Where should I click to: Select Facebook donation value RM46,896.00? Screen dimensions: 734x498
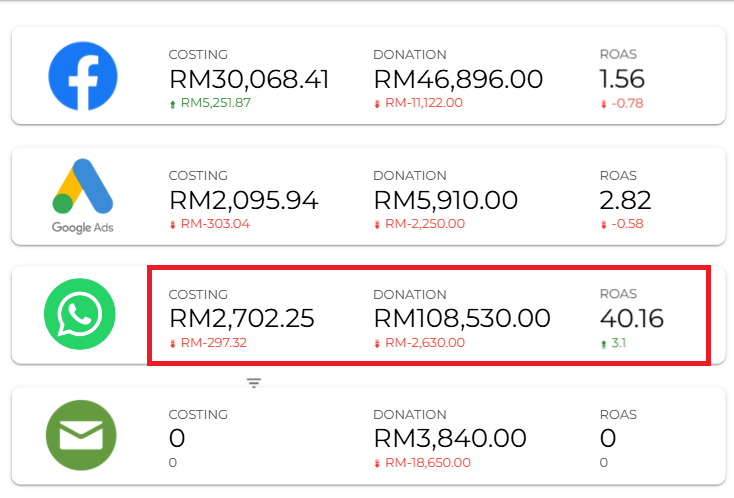point(458,79)
